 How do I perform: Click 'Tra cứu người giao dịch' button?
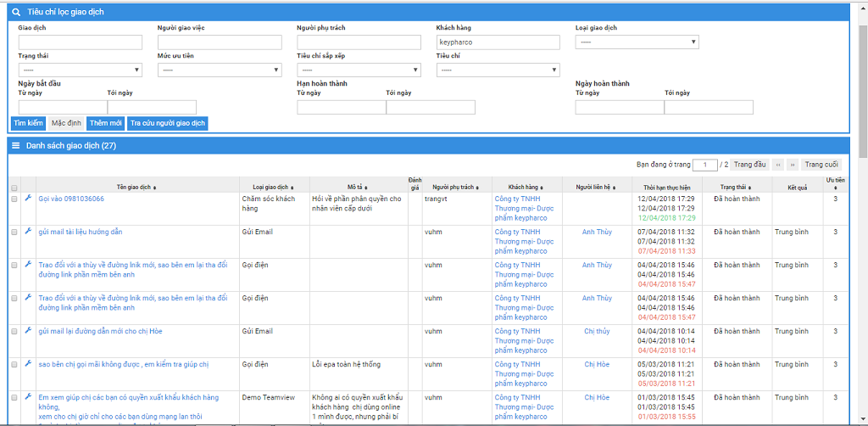167,123
